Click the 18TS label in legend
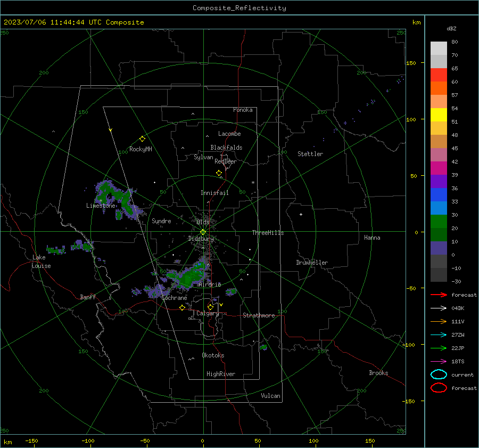 point(458,362)
